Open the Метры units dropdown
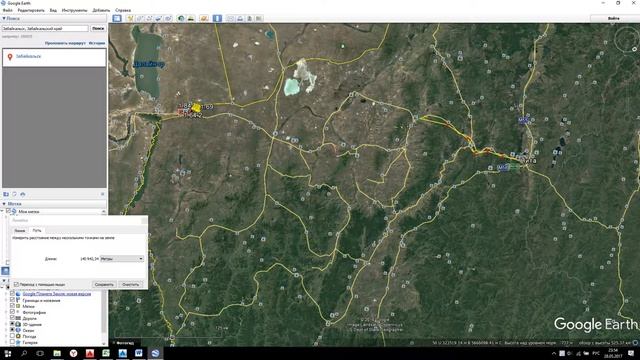Image resolution: width=640 pixels, height=360 pixels. tap(122, 259)
